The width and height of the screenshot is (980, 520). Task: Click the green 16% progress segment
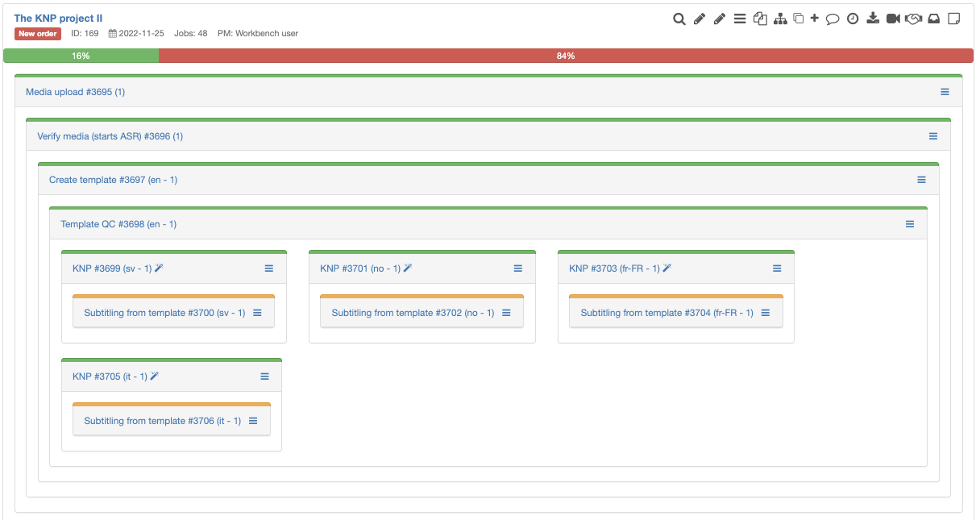[81, 56]
